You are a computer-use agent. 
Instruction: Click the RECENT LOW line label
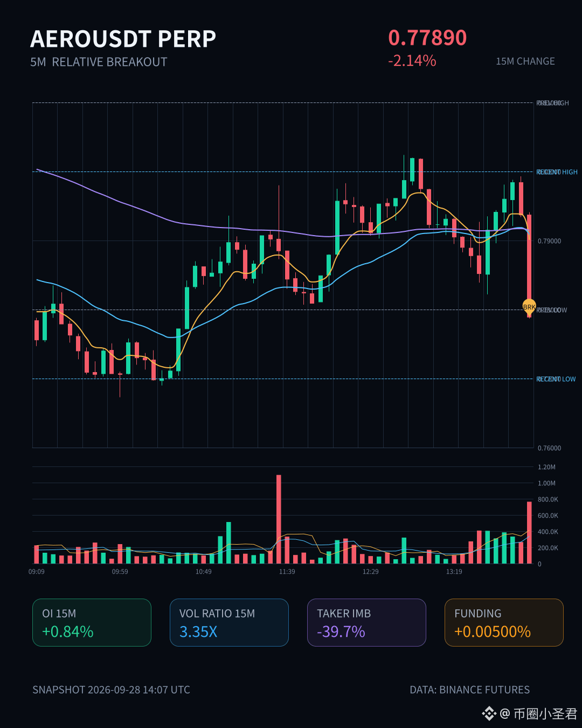pos(556,379)
